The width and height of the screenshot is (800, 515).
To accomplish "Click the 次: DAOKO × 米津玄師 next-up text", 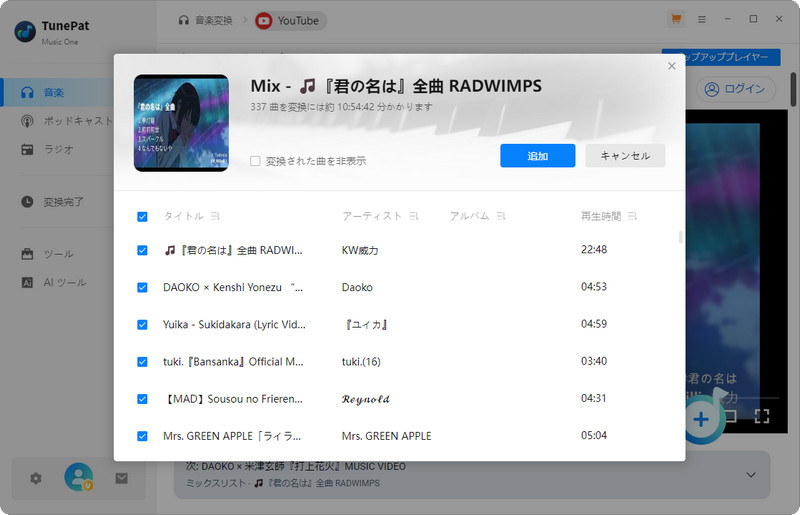I will tap(296, 467).
